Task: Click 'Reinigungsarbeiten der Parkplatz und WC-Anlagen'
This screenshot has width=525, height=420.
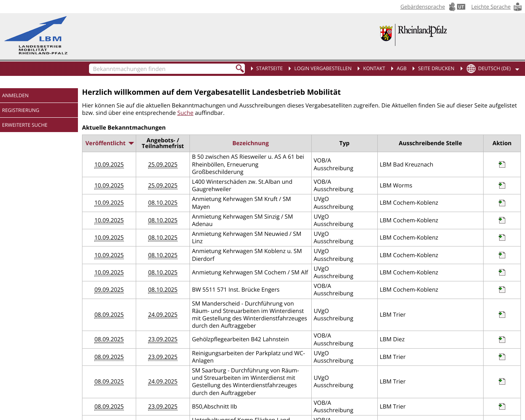Action: click(x=248, y=357)
